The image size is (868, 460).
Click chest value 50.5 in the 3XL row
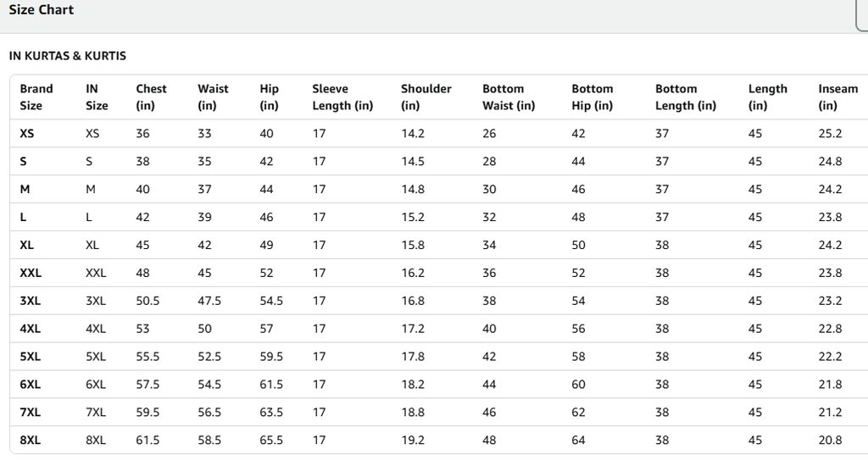click(x=147, y=301)
